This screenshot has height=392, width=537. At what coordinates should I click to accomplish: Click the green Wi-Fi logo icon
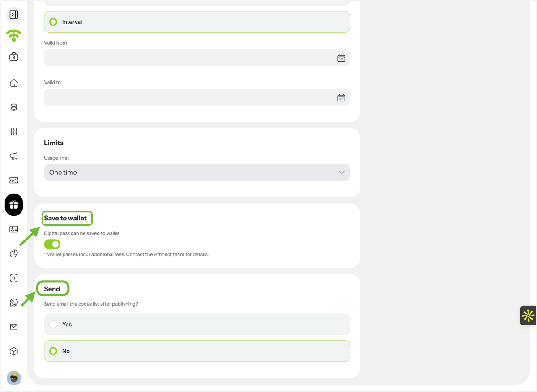pyautogui.click(x=14, y=35)
